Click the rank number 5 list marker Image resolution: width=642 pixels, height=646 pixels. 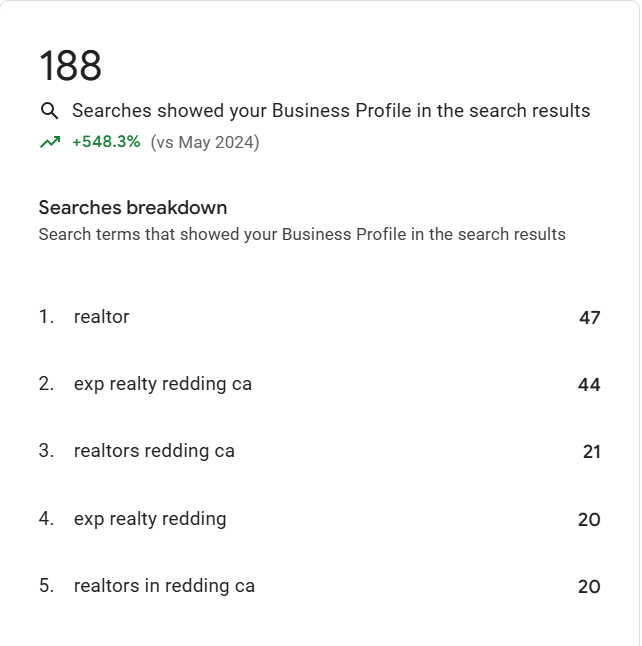click(x=47, y=586)
